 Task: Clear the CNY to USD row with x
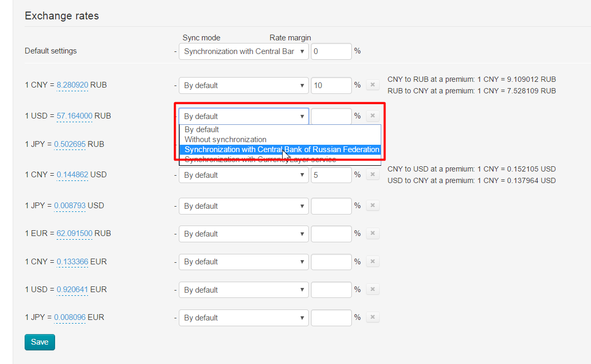[x=372, y=175]
